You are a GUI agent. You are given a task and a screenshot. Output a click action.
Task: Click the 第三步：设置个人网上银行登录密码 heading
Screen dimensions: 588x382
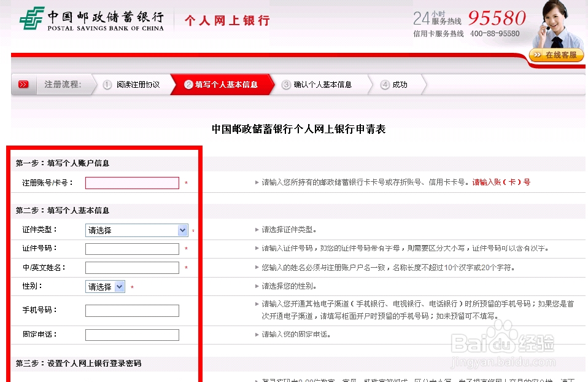coord(79,363)
